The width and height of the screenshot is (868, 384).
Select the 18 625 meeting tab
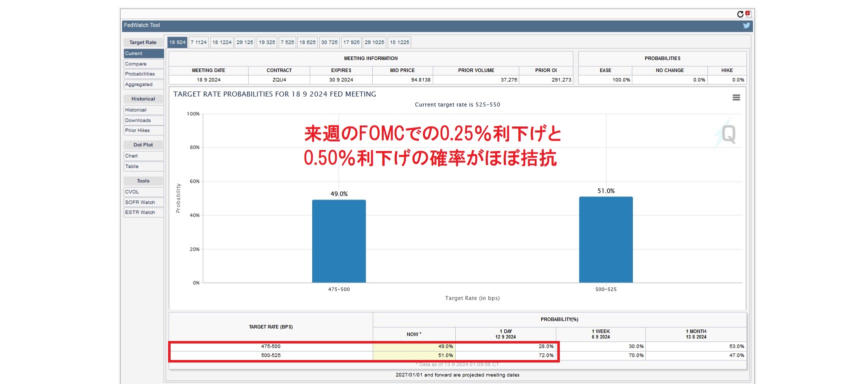[307, 42]
